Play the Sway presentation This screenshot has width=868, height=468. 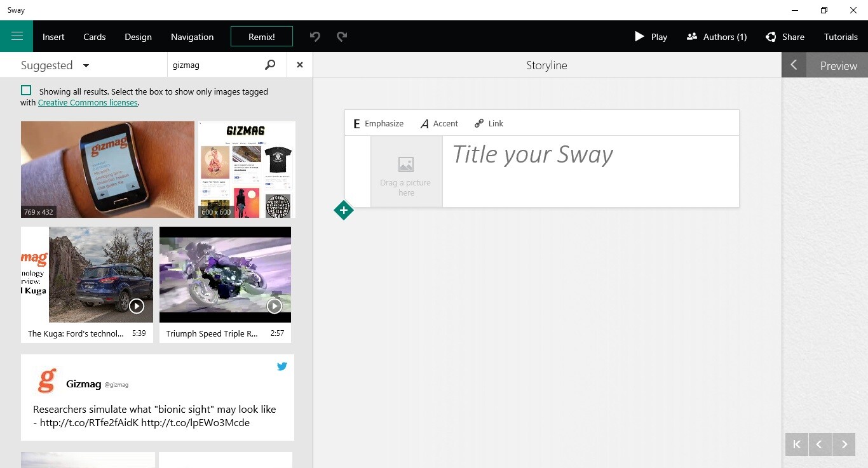click(651, 36)
